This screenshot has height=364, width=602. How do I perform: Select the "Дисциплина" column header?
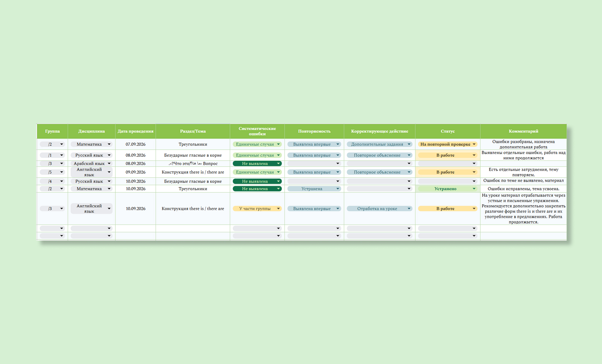(x=91, y=131)
